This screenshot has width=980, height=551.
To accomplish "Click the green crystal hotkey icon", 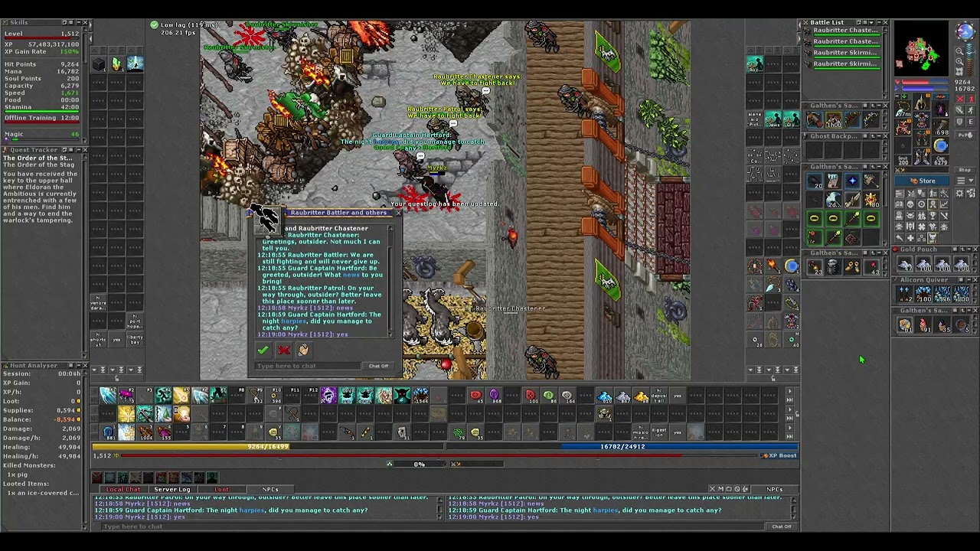I will pyautogui.click(x=116, y=64).
